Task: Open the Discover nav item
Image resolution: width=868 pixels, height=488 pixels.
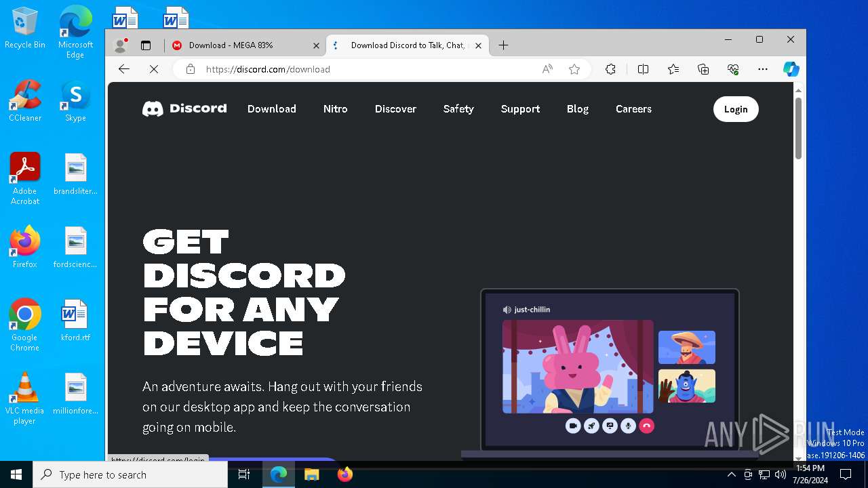Action: (395, 108)
